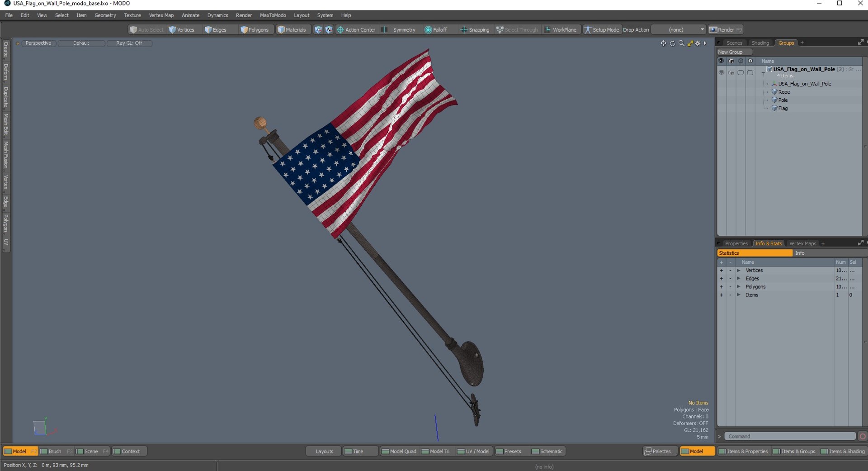Select the Vertices selection mode
The image size is (868, 471).
click(x=181, y=30)
